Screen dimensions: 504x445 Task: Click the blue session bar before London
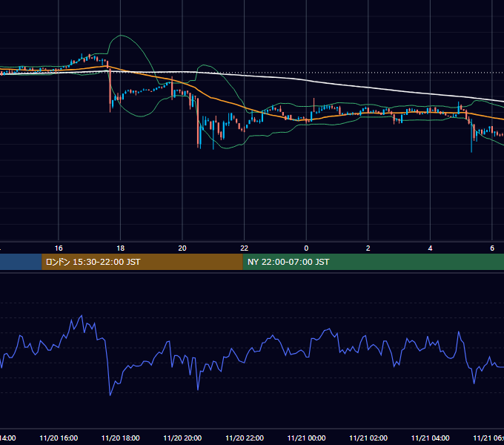click(21, 262)
